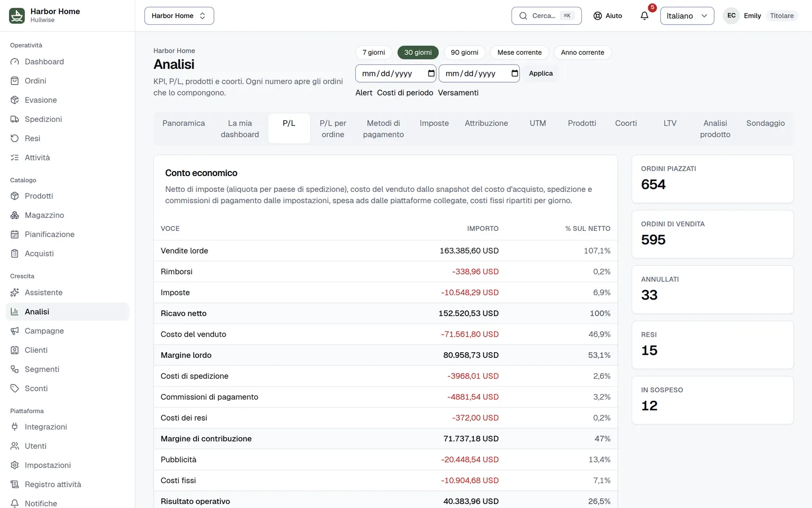Select the 90 giorni range
Viewport: 812px width, 508px height.
pos(465,52)
